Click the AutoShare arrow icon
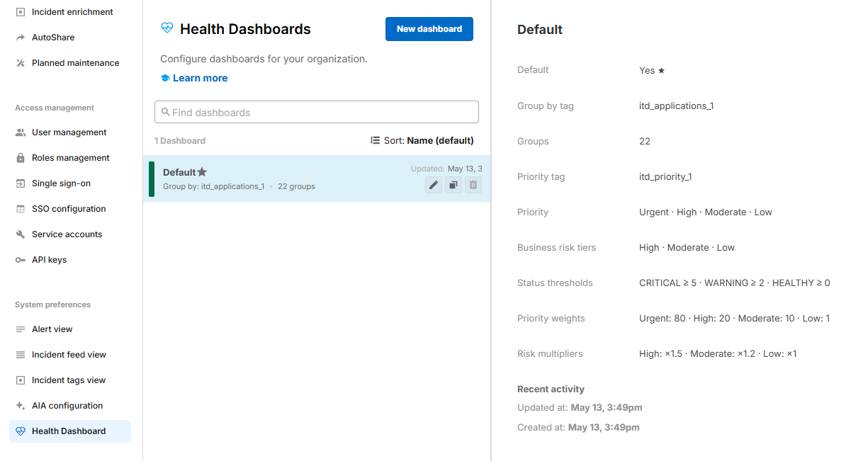 [x=21, y=38]
